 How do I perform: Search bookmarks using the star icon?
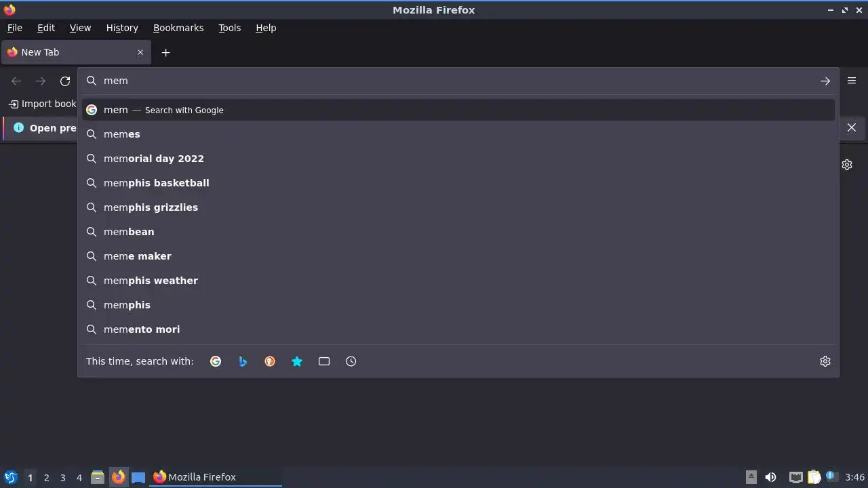tap(297, 361)
